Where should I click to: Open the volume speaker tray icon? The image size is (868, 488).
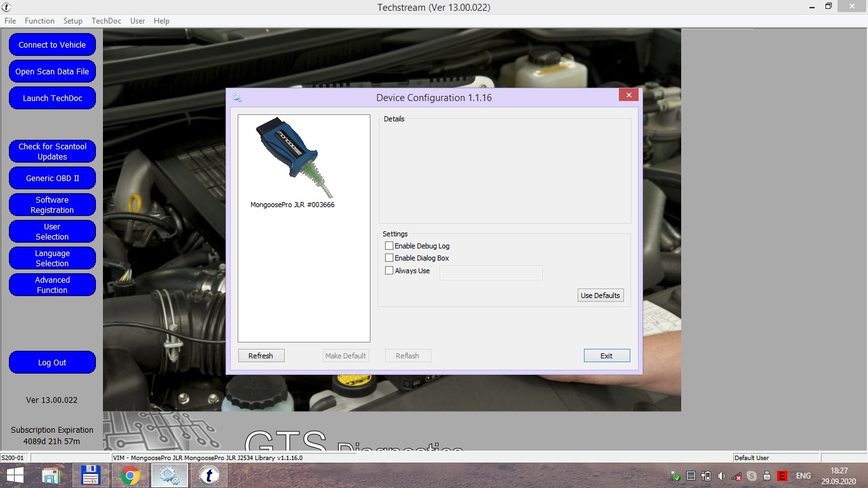(x=721, y=476)
